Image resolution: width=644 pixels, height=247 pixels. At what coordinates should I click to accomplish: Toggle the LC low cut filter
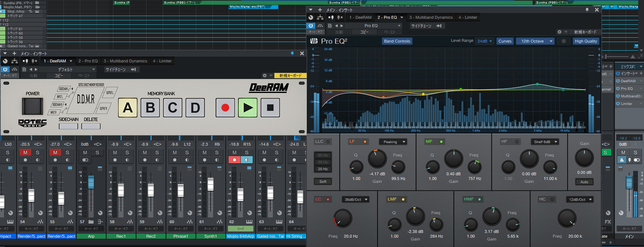pyautogui.click(x=328, y=199)
